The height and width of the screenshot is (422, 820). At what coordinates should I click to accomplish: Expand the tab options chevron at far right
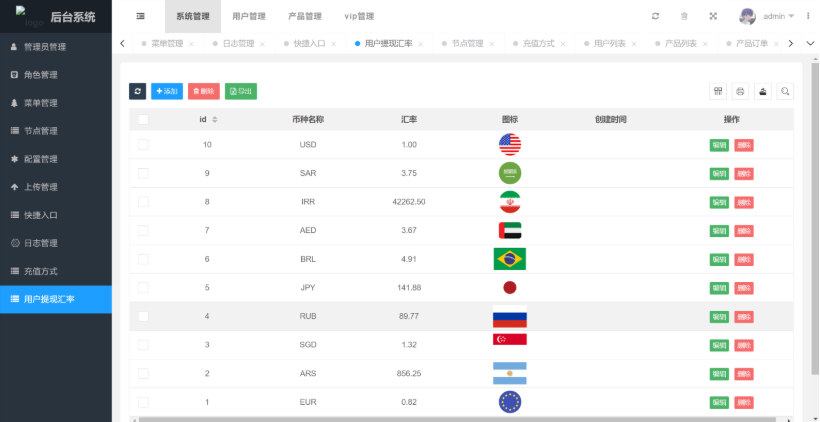pos(811,43)
